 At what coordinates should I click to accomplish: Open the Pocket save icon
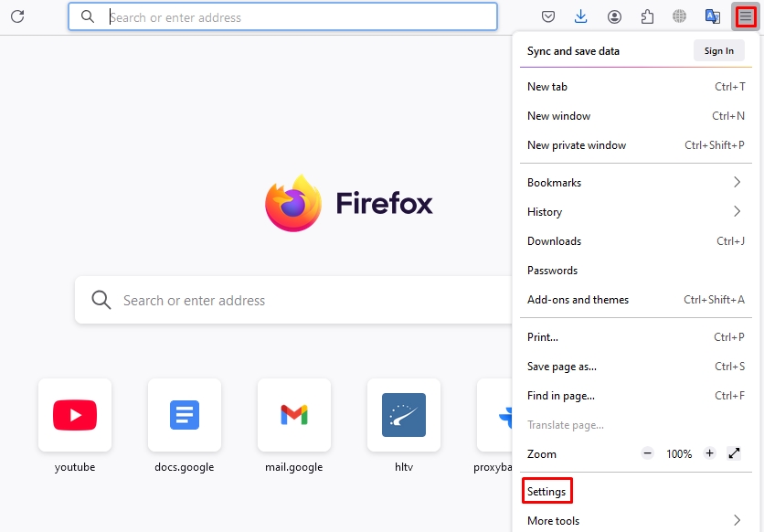548,16
